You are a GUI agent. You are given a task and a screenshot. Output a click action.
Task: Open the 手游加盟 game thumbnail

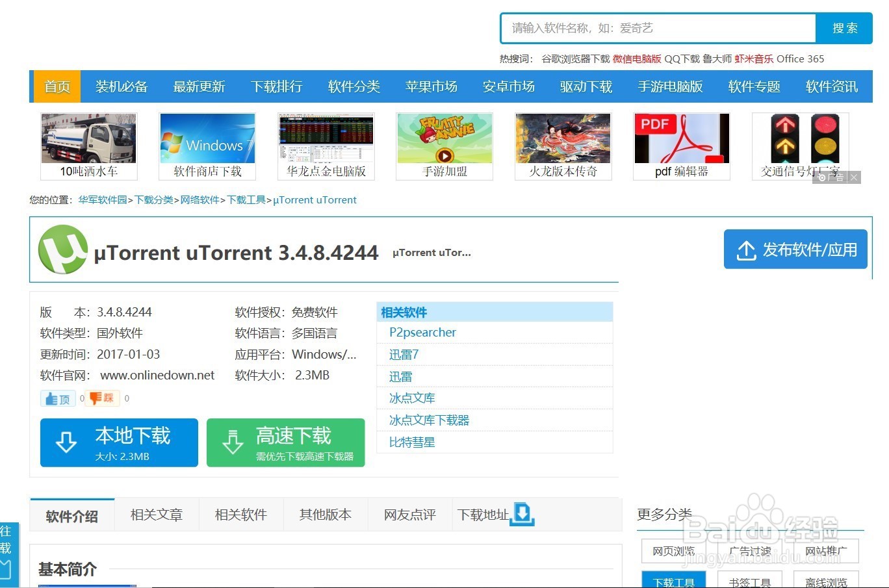click(444, 146)
